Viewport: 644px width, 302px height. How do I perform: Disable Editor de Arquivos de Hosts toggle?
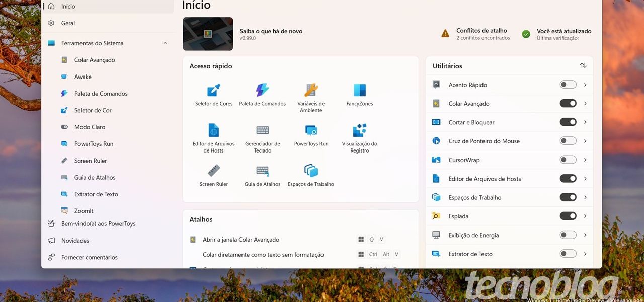[x=568, y=178]
